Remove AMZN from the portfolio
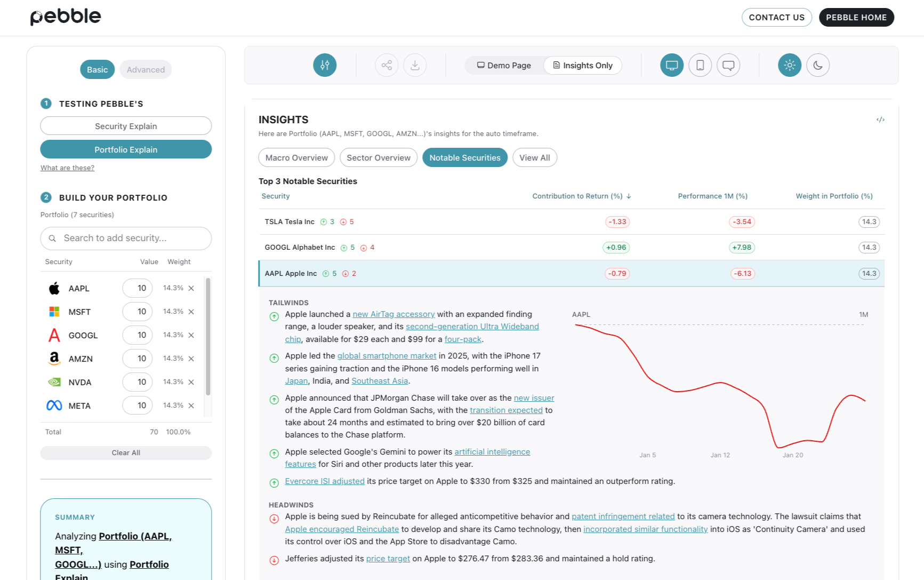924x580 pixels. [191, 359]
